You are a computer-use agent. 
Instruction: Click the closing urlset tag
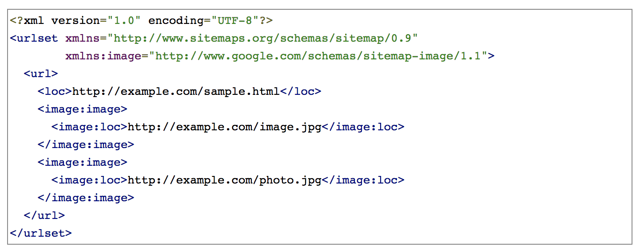pos(41,233)
